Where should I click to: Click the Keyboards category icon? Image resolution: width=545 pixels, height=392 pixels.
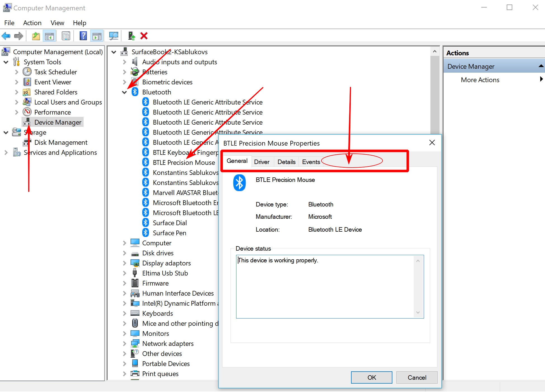point(135,313)
